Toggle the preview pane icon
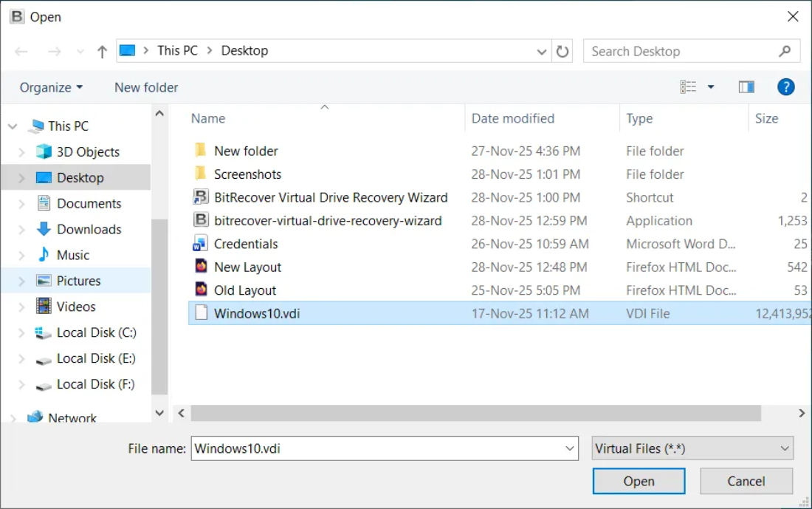The image size is (812, 509). coord(746,86)
